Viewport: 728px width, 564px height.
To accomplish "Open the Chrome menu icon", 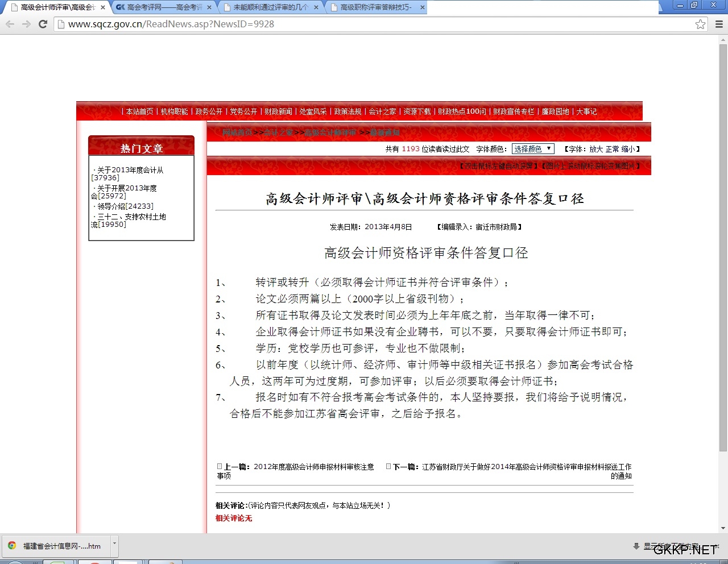I will point(719,24).
